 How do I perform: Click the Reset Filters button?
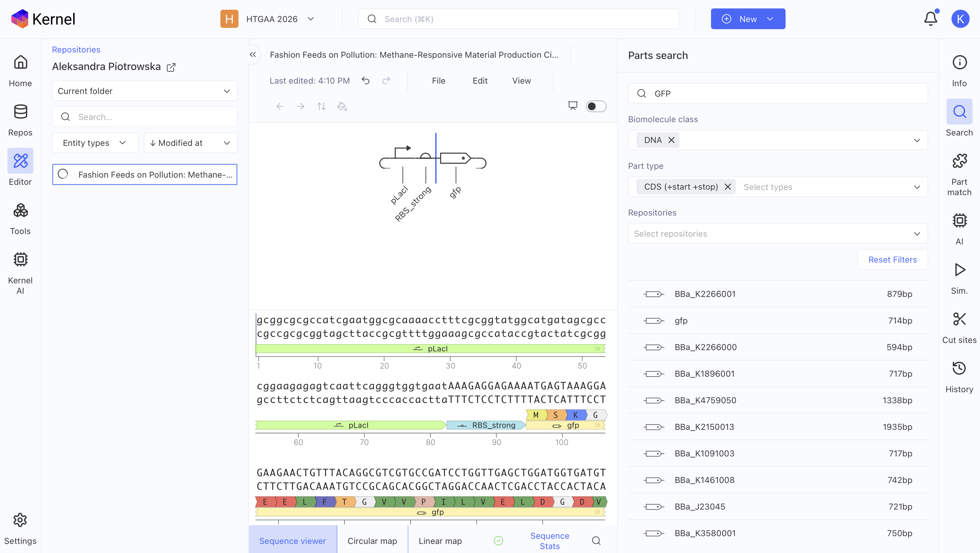click(892, 260)
